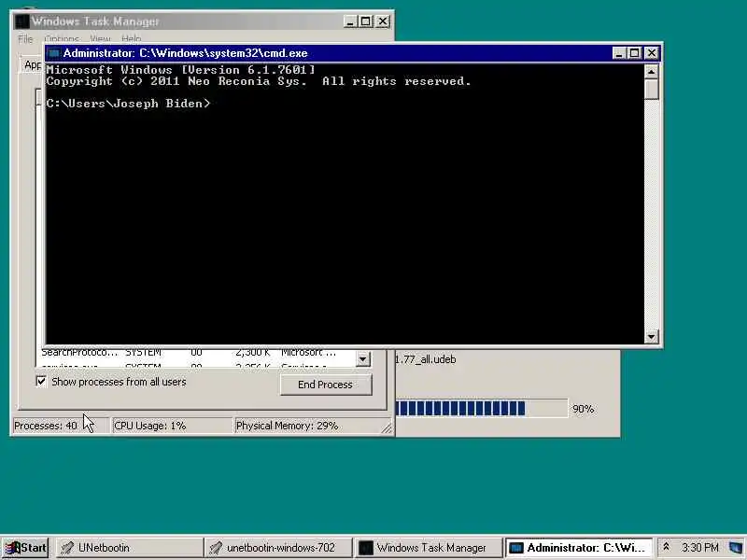
Task: Click the cmd.exe title bar icon
Action: point(54,53)
